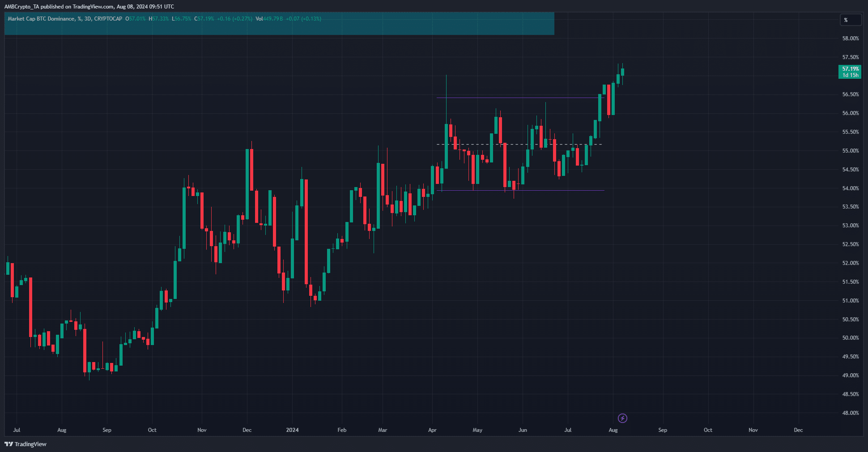
Task: Click the Vol 449.79B reading in legend
Action: 269,19
